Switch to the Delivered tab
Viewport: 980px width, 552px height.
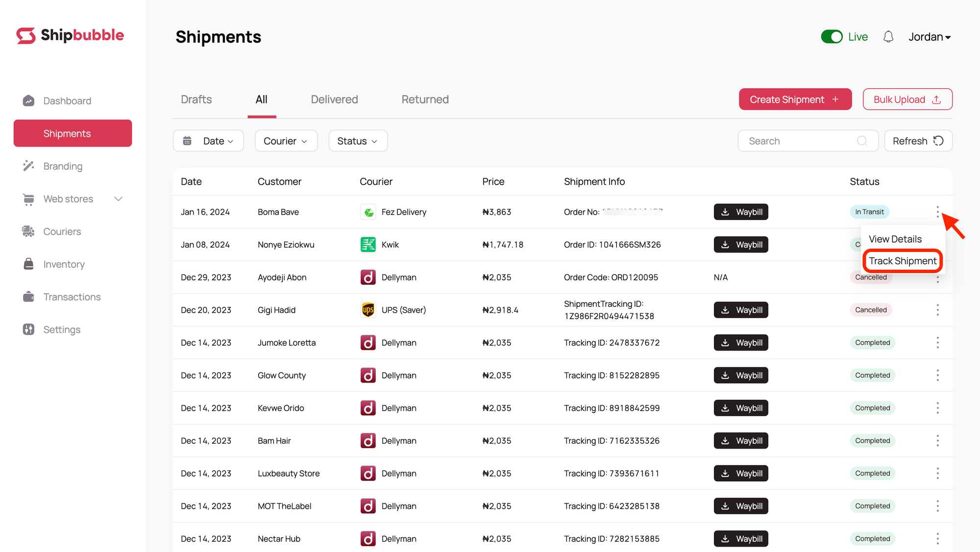pos(334,100)
